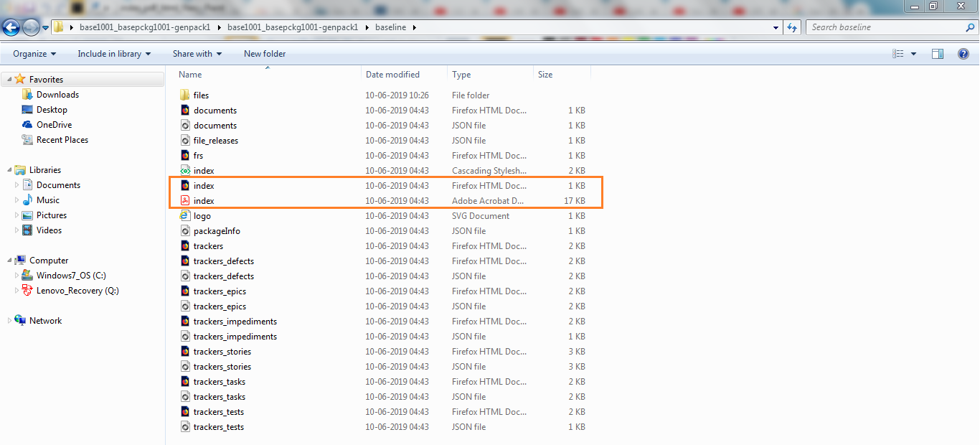Screen dimensions: 980x445
Task: Select the trackers HTML file icon
Action: point(184,246)
